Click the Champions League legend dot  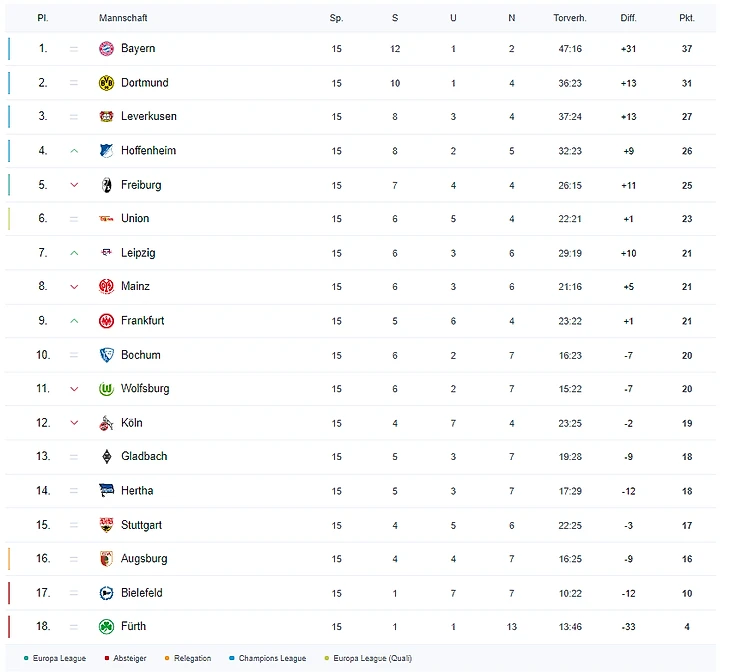point(232,658)
